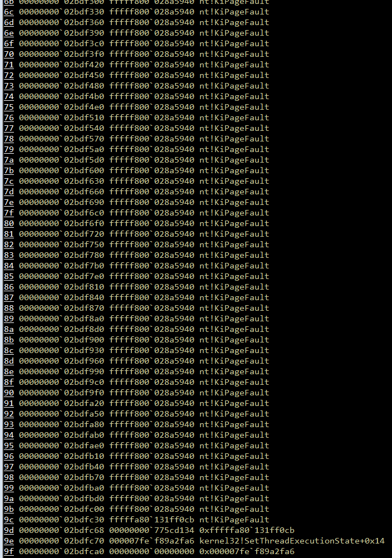Select frame number 6f link
Screen dimensions: 392x558
(x=9, y=43)
